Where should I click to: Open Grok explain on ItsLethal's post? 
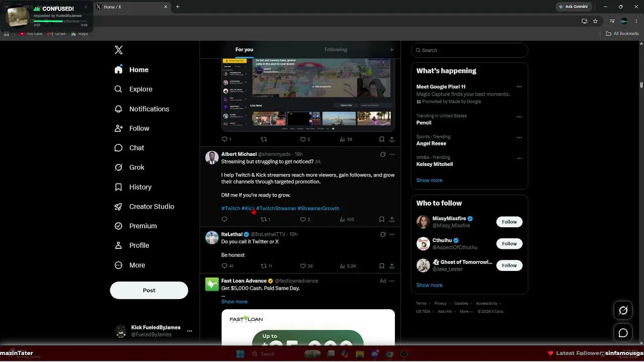(382, 234)
